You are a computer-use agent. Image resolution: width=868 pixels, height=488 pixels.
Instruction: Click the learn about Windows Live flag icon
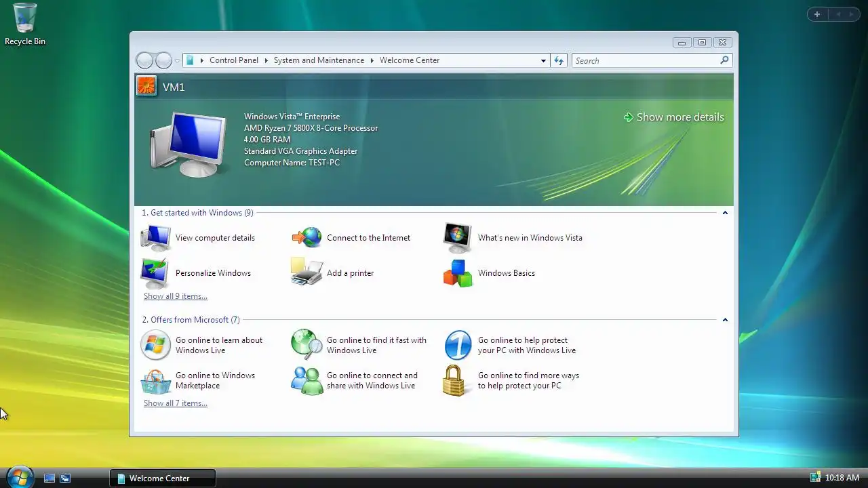(x=155, y=345)
